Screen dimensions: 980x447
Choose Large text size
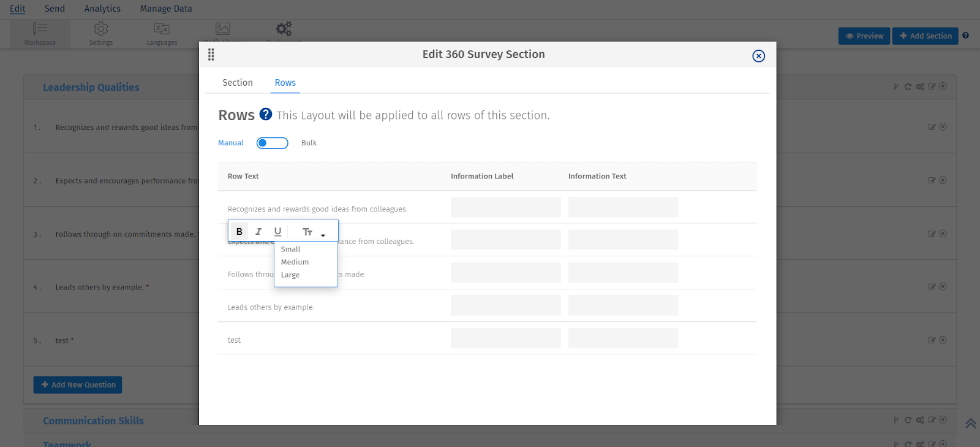pyautogui.click(x=290, y=275)
